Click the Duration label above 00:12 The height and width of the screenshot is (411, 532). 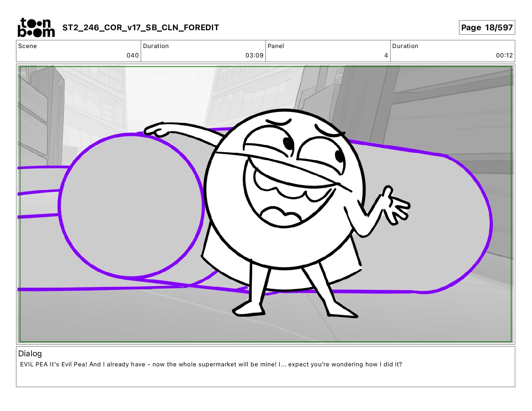coord(405,46)
